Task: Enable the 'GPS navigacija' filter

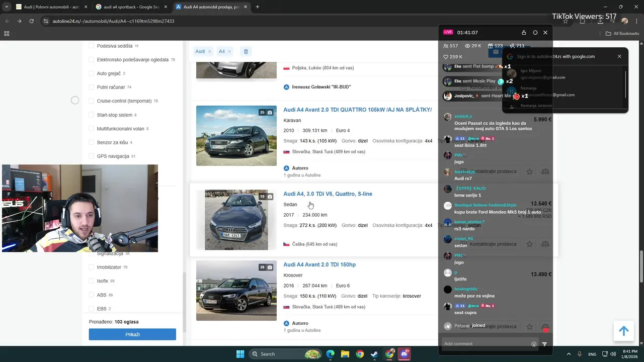Action: pos(91,156)
